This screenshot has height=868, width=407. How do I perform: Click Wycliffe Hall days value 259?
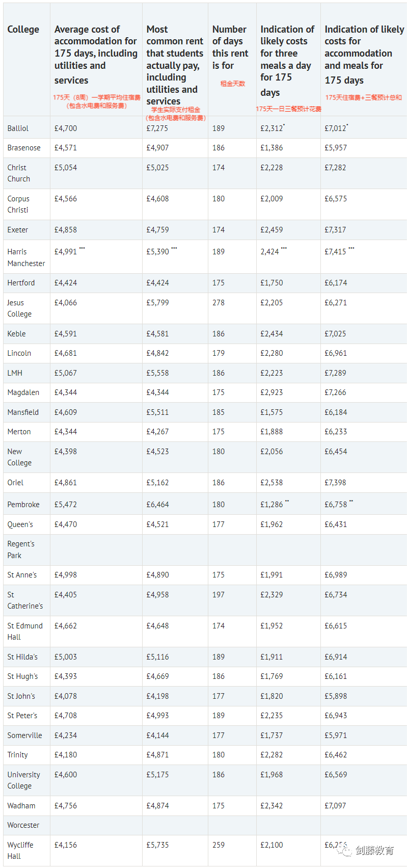pyautogui.click(x=219, y=845)
